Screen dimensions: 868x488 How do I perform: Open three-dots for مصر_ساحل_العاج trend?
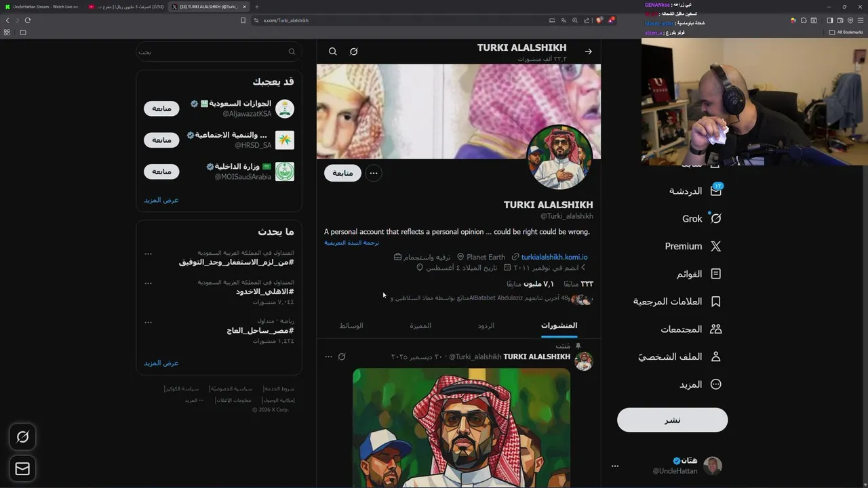pos(148,322)
